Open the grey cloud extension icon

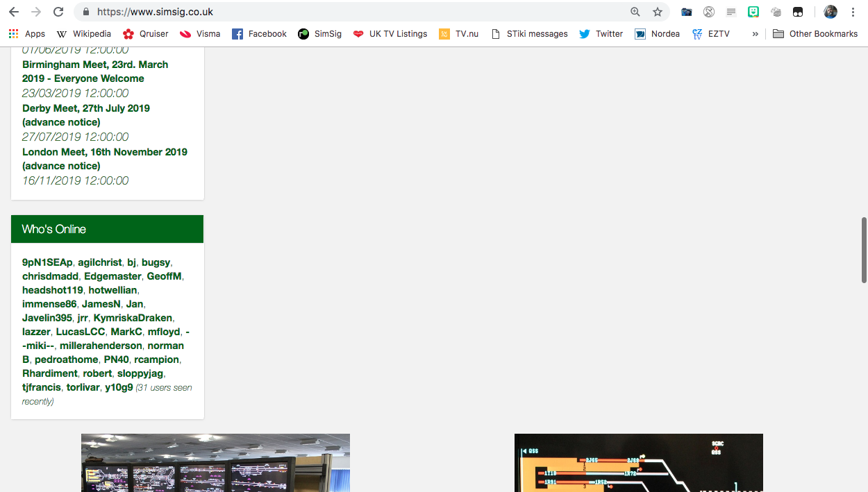coord(776,12)
